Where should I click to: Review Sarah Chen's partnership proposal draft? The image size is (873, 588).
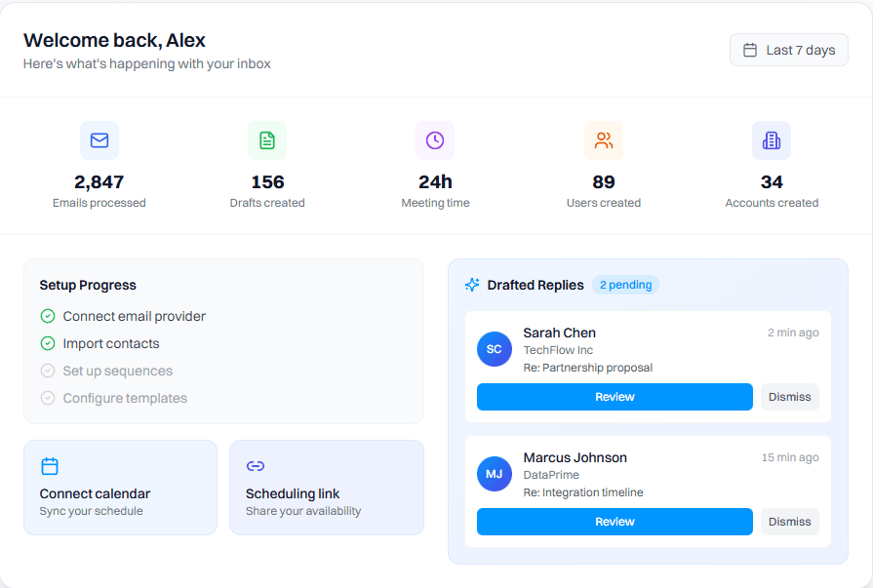pos(615,397)
